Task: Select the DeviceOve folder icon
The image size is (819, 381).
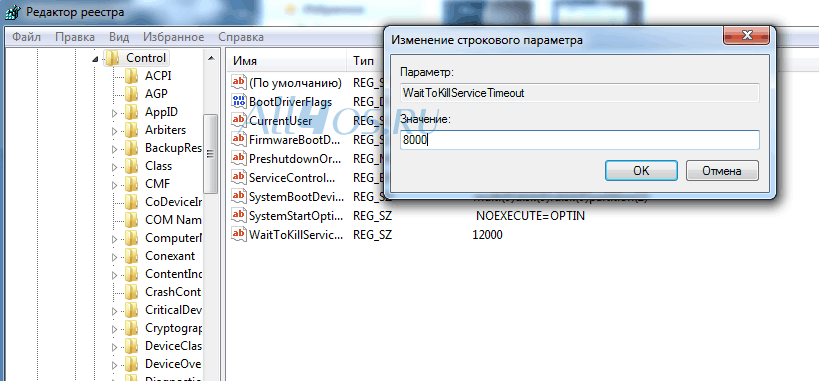Action: coord(131,364)
